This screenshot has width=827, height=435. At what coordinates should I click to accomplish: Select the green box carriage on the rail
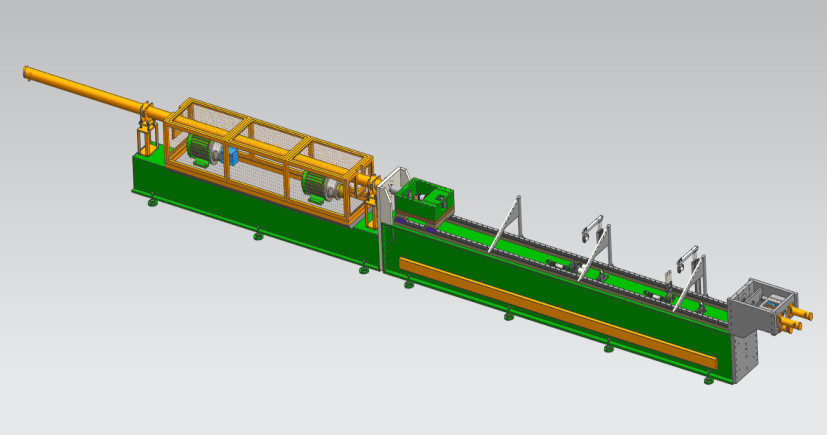[424, 199]
